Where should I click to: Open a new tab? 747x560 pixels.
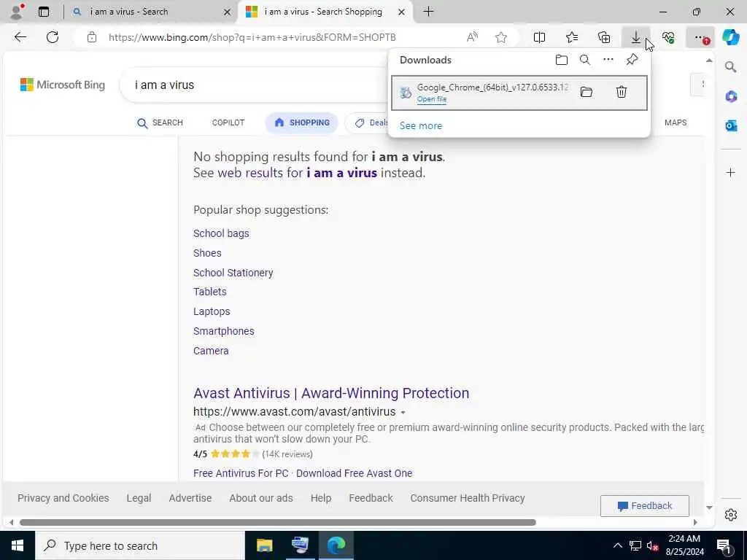coord(428,12)
